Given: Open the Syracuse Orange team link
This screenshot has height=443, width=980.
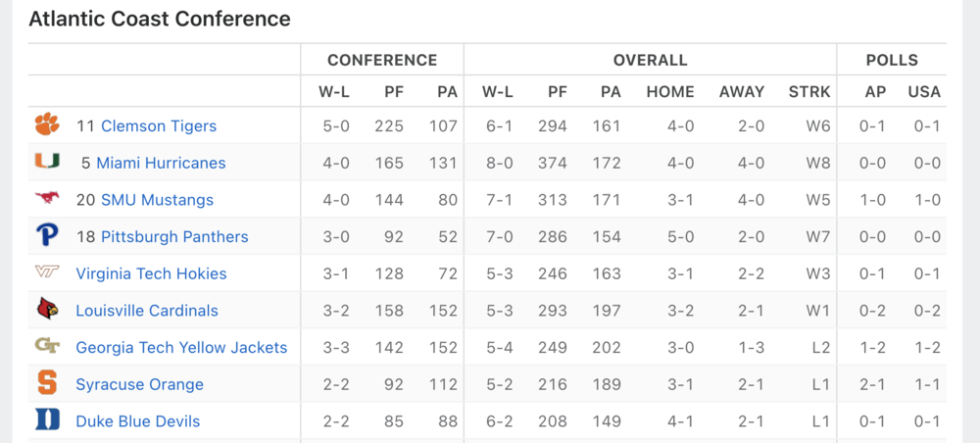Looking at the screenshot, I should [x=139, y=385].
